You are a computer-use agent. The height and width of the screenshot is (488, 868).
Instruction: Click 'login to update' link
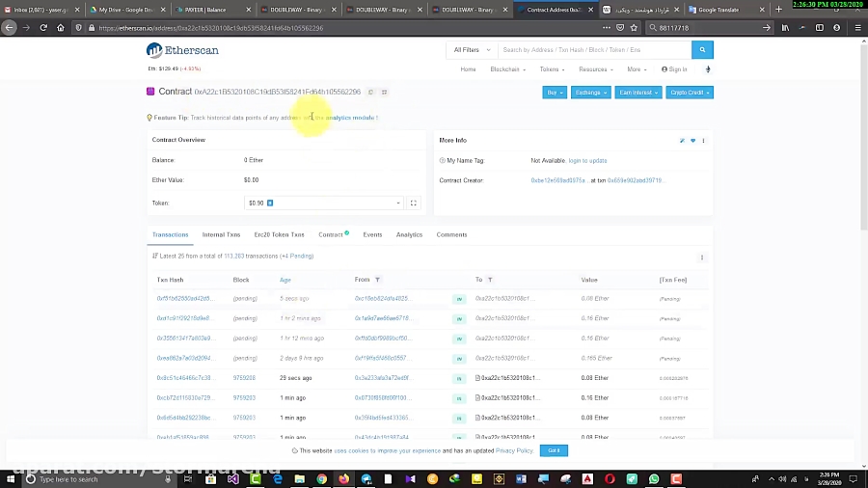click(x=587, y=160)
